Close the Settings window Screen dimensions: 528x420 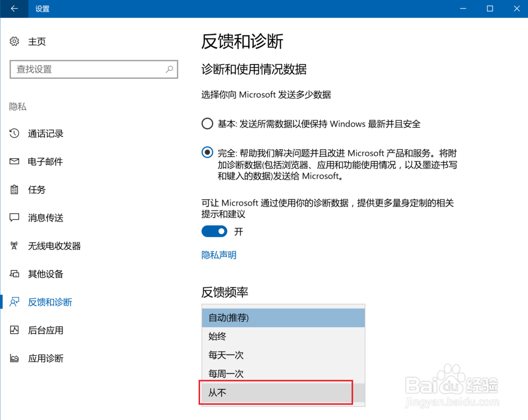pyautogui.click(x=516, y=9)
